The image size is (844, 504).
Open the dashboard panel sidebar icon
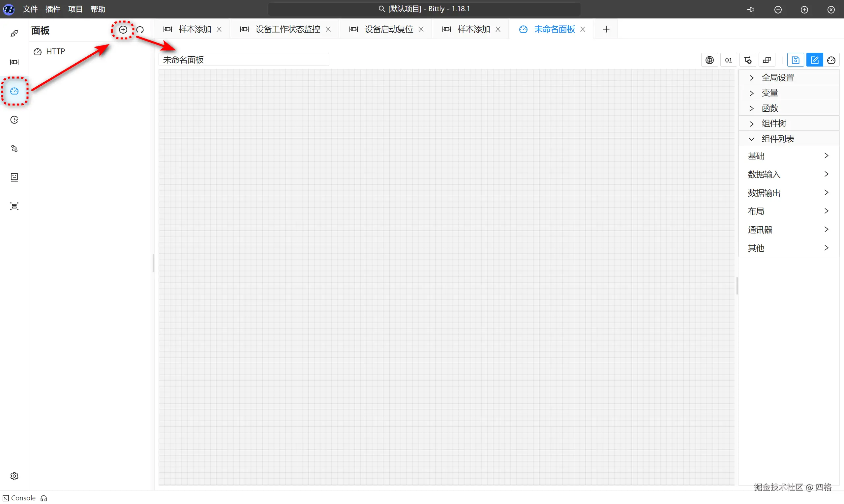point(14,91)
